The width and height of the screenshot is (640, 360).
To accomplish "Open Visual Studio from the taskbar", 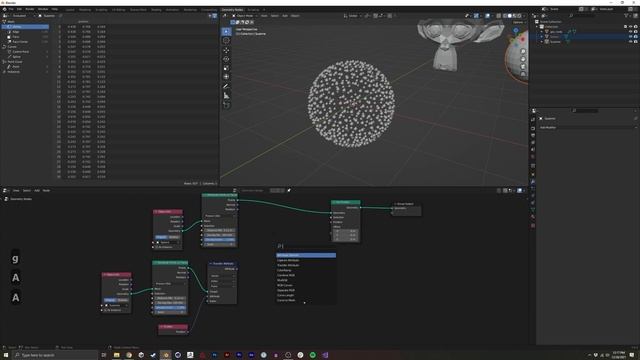I will pyautogui.click(x=325, y=355).
